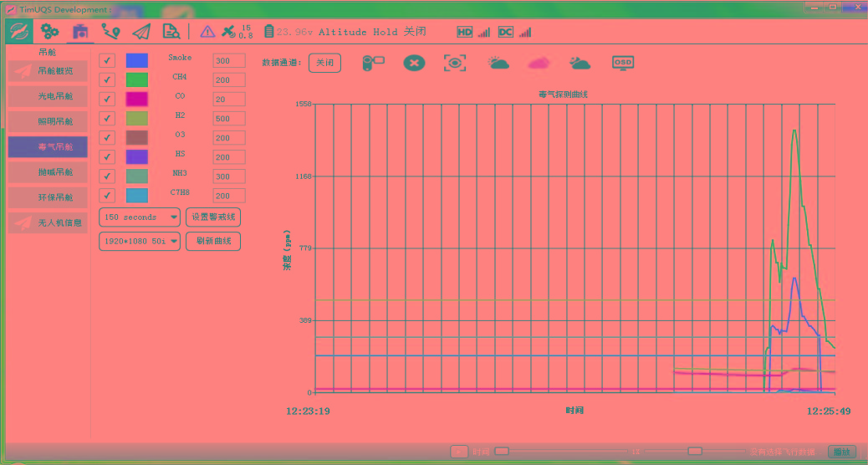Uncheck the C7H8 gas checkbox
This screenshot has width=868, height=465.
click(x=107, y=196)
